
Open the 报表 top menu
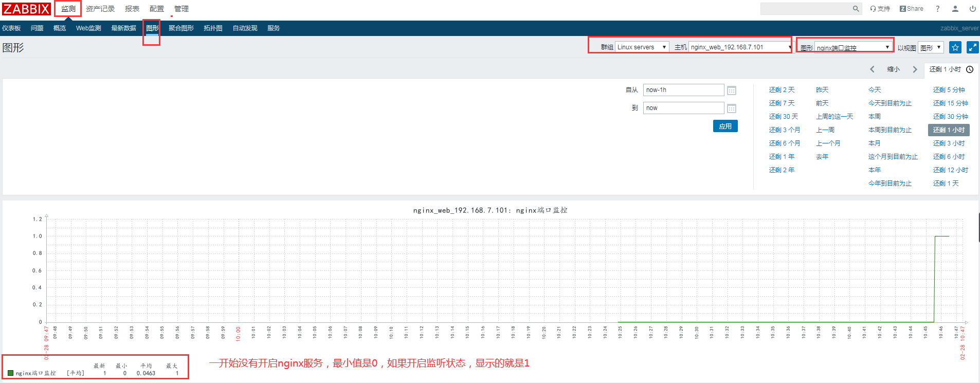coord(132,9)
